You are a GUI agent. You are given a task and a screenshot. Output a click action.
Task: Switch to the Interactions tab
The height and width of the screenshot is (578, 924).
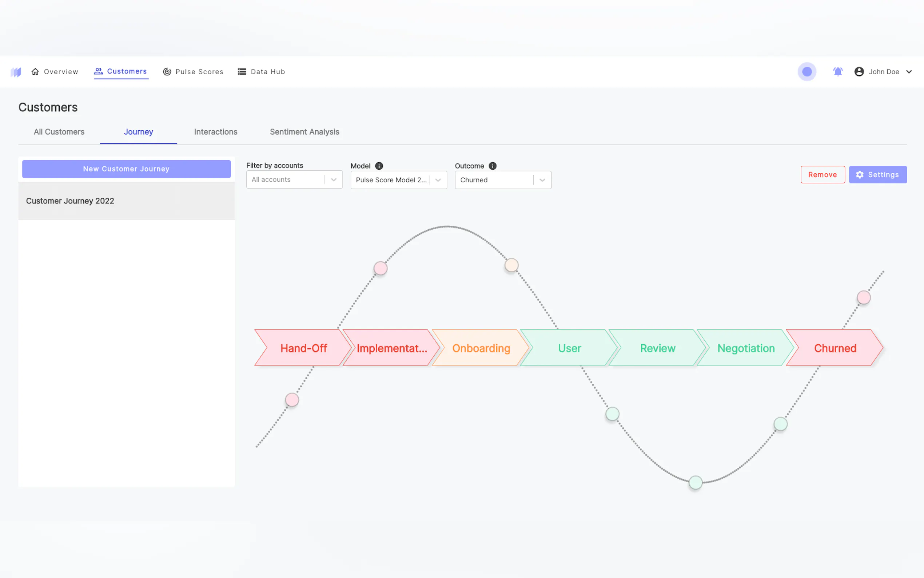215,132
